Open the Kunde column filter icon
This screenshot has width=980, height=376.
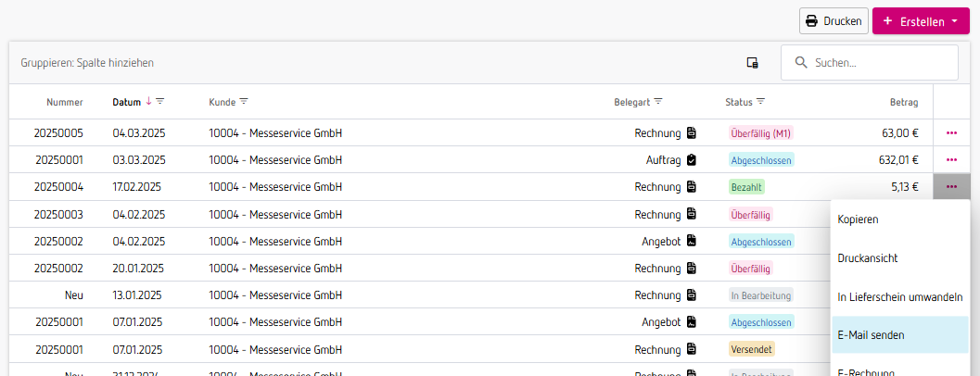tap(244, 101)
